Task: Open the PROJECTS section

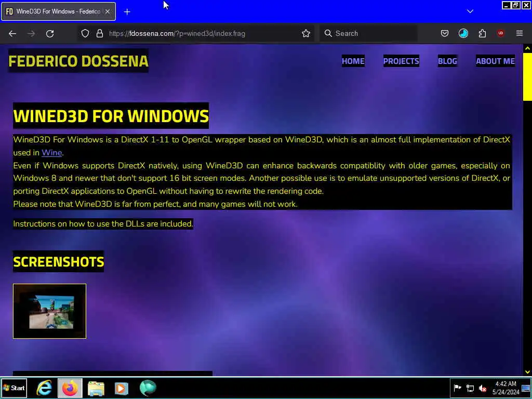Action: click(x=401, y=61)
